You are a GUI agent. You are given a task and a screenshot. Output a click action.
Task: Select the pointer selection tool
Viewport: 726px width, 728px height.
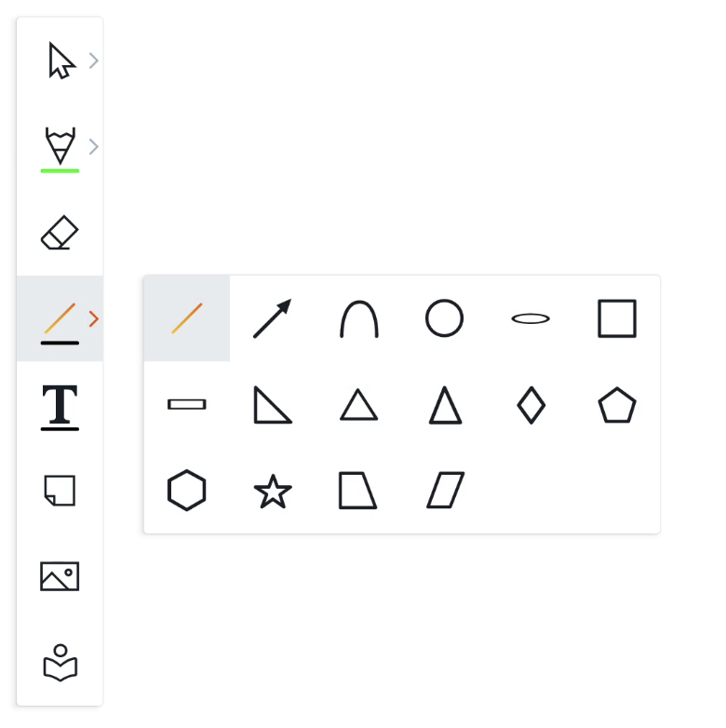(x=60, y=61)
